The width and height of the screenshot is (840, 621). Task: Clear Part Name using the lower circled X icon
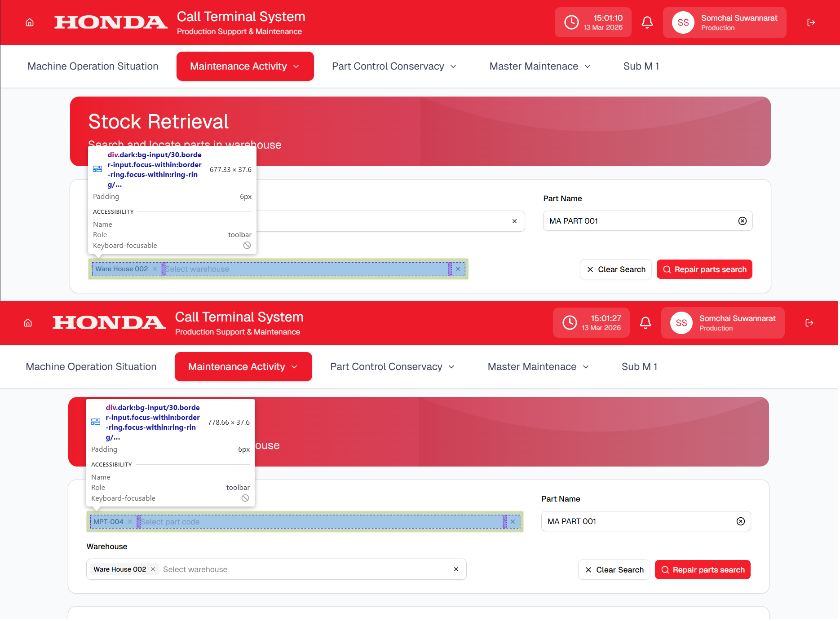(741, 521)
